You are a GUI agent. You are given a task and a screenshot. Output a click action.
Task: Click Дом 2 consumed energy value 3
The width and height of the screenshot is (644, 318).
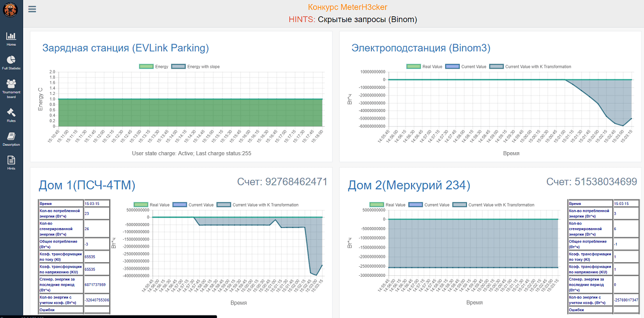click(x=626, y=214)
